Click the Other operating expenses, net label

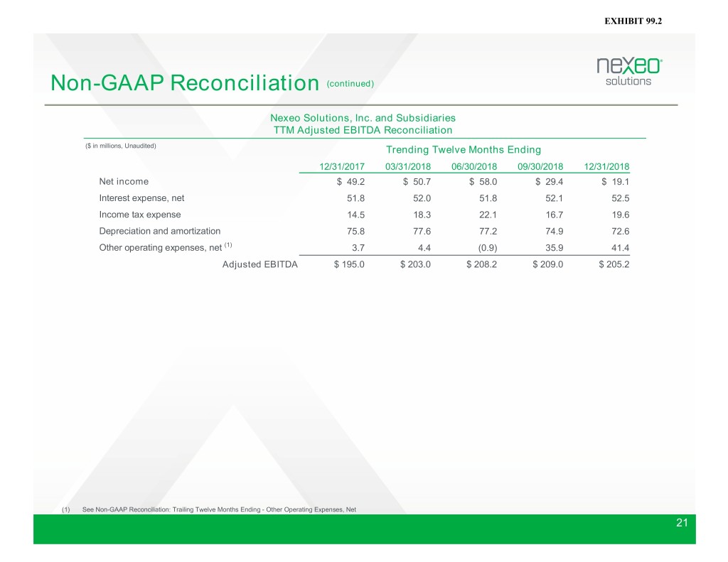161,247
